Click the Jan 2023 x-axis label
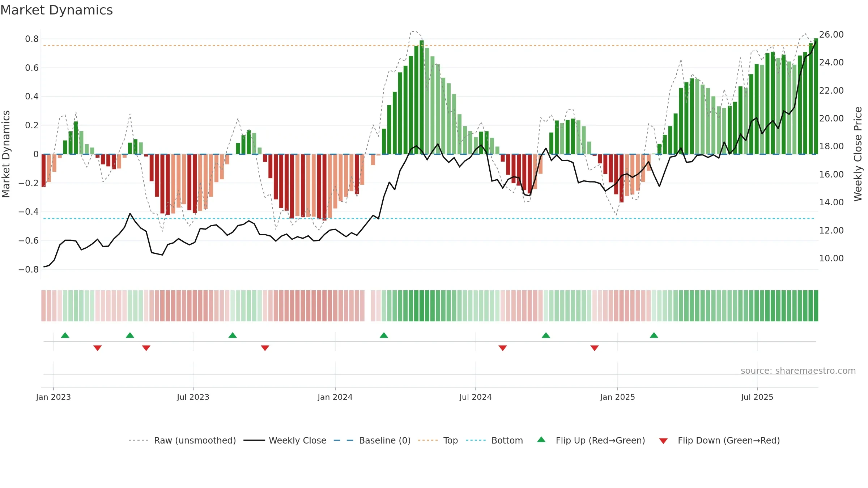 (x=54, y=397)
